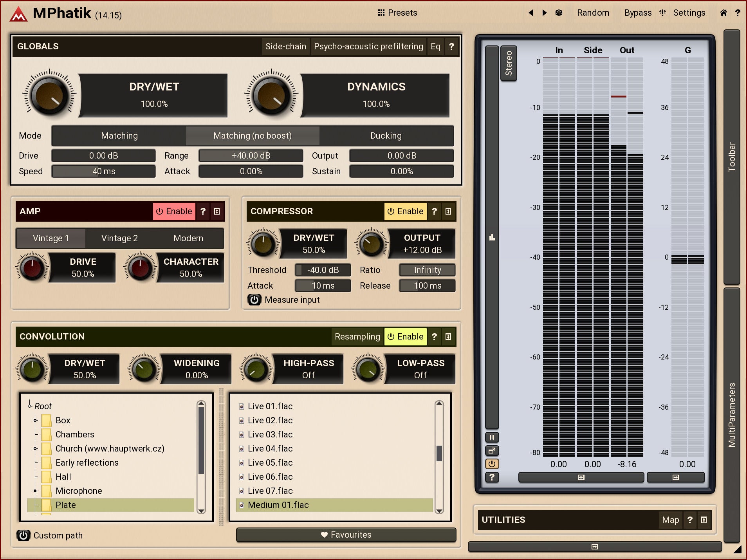
Task: Click the Psycho-acoustic prefiltering button
Action: pyautogui.click(x=368, y=47)
